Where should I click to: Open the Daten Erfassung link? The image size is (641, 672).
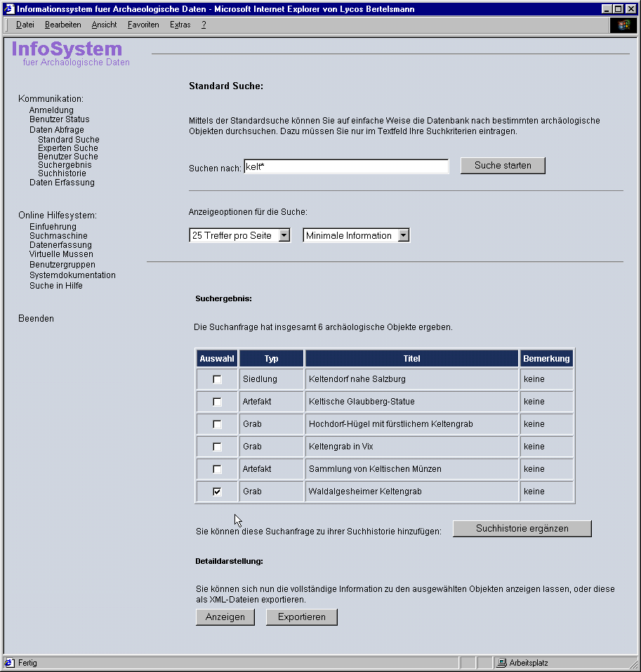click(x=62, y=183)
